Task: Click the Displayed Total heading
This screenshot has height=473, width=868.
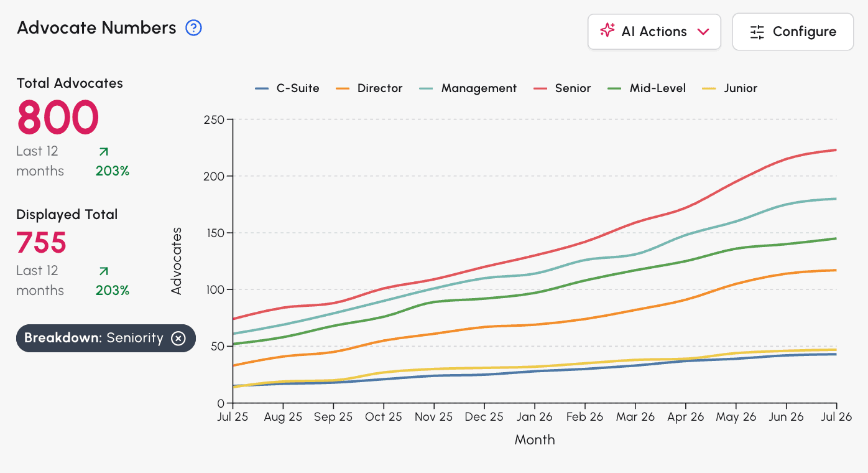Action: [x=67, y=215]
